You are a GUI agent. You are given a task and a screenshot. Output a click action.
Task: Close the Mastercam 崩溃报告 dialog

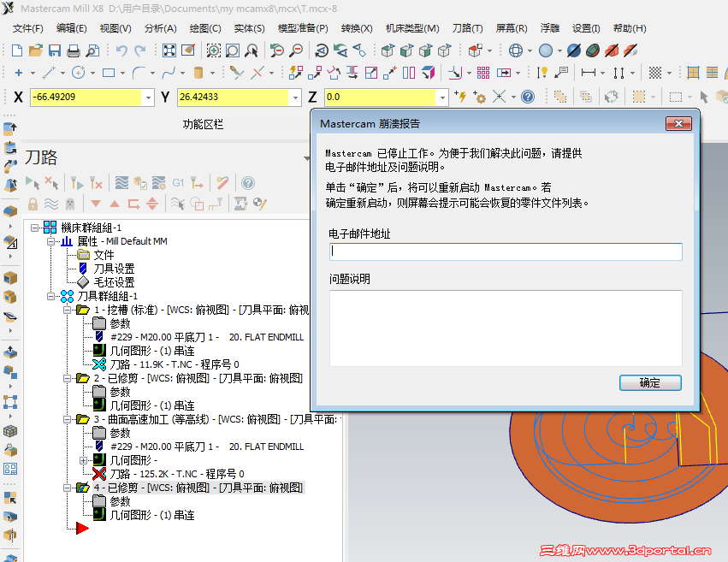point(678,123)
